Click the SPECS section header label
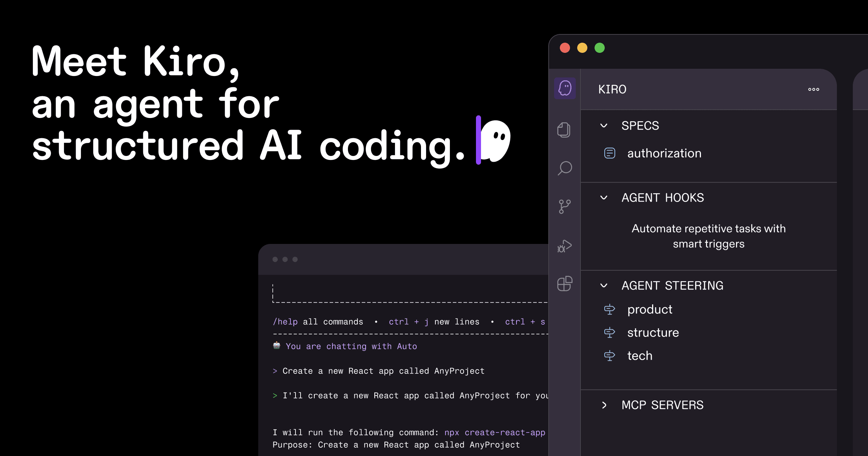Viewport: 868px width, 456px height. coord(640,126)
